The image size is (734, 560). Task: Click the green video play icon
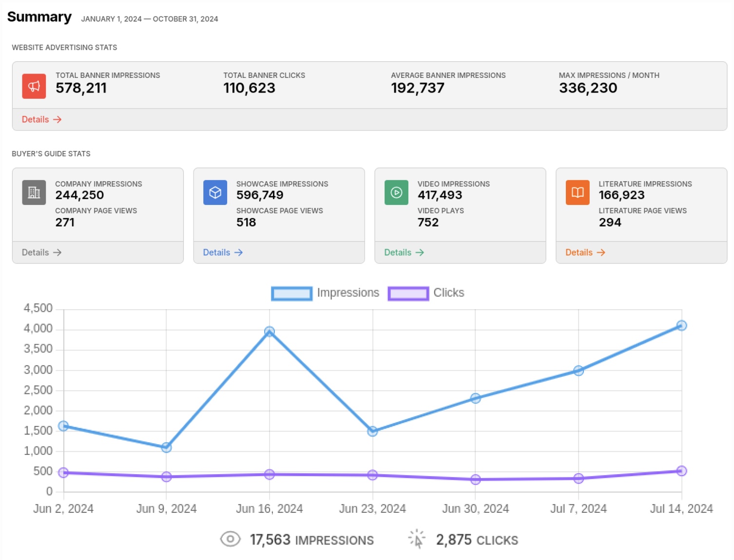point(396,192)
